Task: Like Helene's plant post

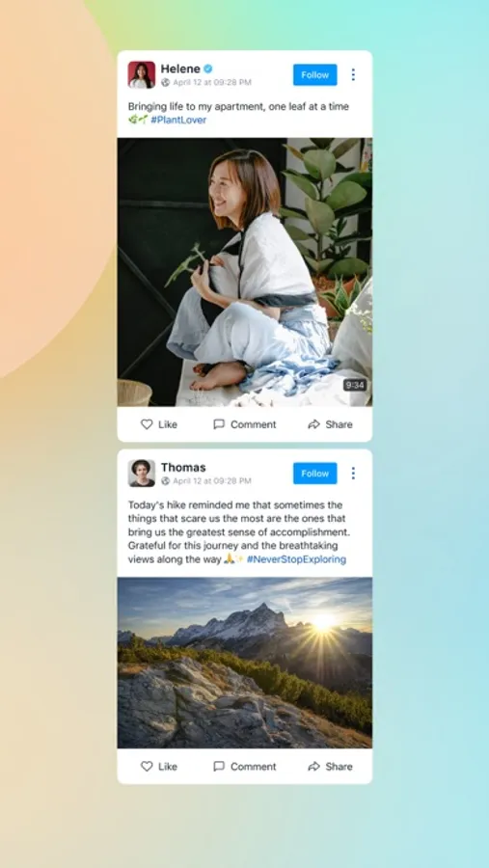Action: click(x=159, y=424)
